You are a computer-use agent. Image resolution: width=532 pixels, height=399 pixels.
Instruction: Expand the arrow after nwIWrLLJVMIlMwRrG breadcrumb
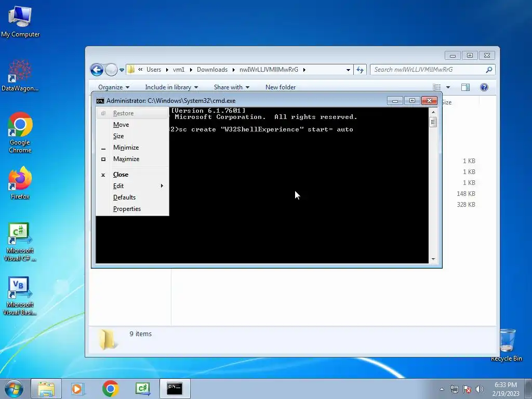pyautogui.click(x=304, y=70)
